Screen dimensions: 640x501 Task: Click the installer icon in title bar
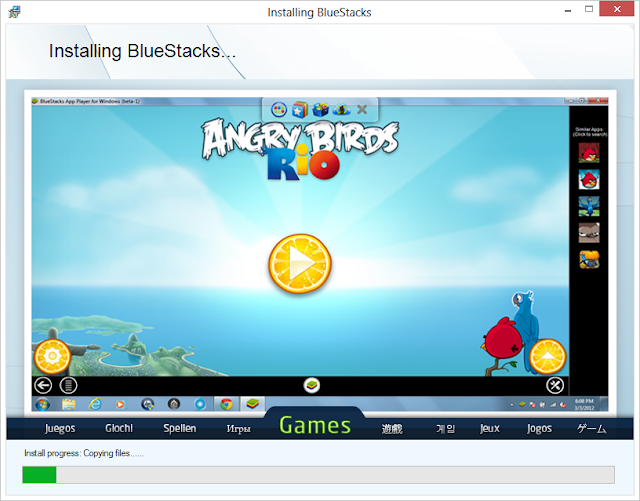[x=14, y=12]
